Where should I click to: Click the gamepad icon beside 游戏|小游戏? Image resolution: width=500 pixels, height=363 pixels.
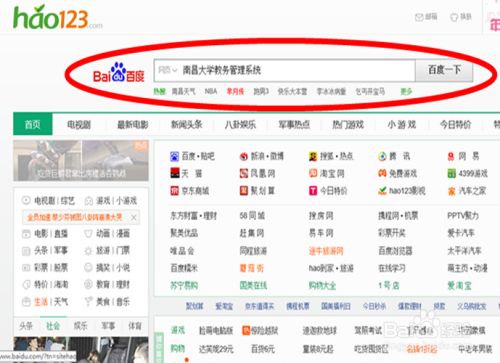pos(88,201)
